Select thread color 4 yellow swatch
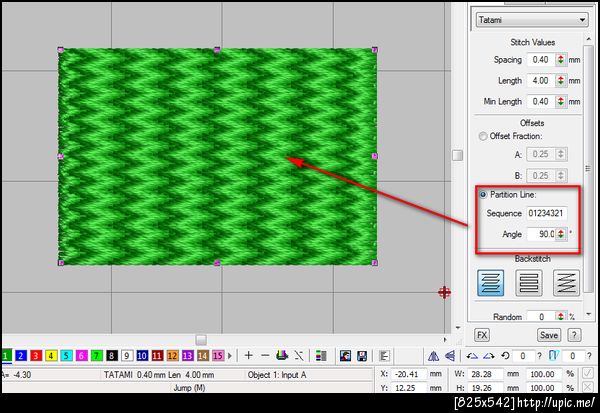 click(51, 356)
